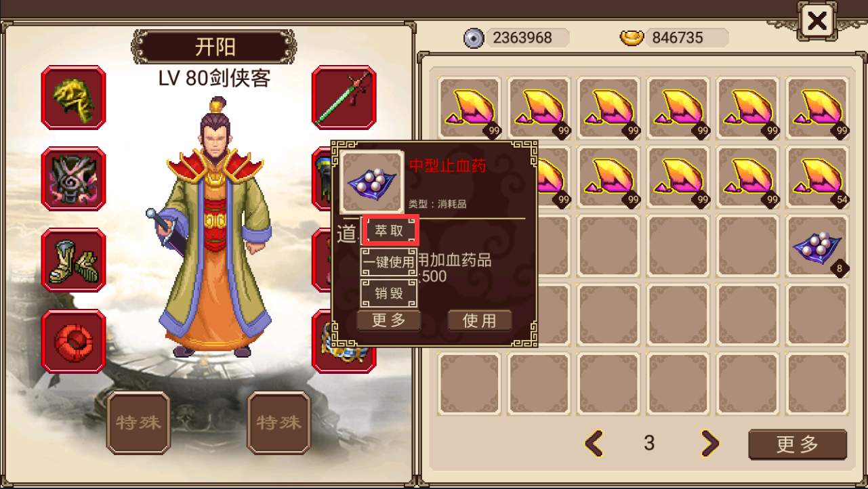Open the left 特殊 special slot

pos(138,423)
